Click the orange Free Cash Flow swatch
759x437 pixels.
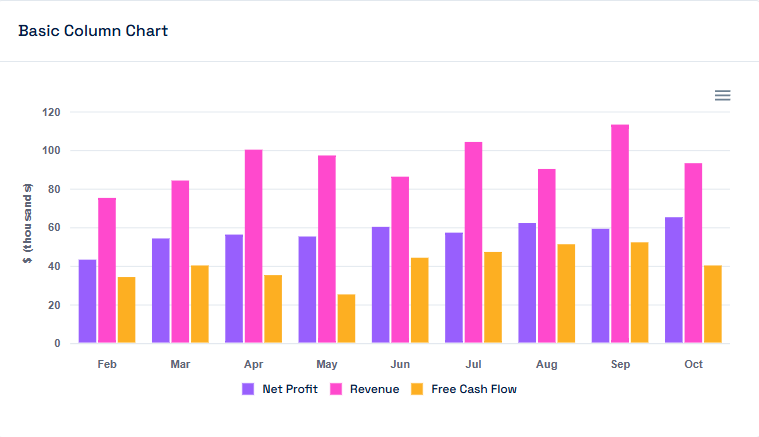coord(418,389)
